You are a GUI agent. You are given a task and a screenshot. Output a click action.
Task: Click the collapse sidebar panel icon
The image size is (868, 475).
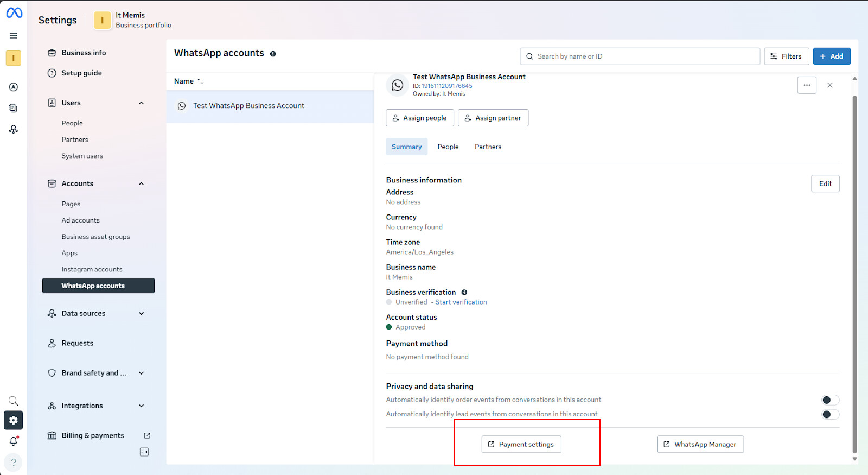(x=144, y=452)
